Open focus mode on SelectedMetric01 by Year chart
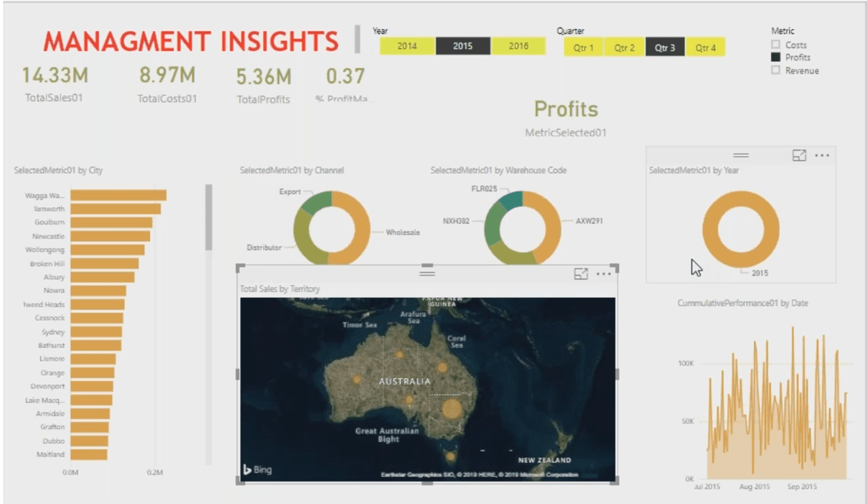This screenshot has height=504, width=867. 799,156
